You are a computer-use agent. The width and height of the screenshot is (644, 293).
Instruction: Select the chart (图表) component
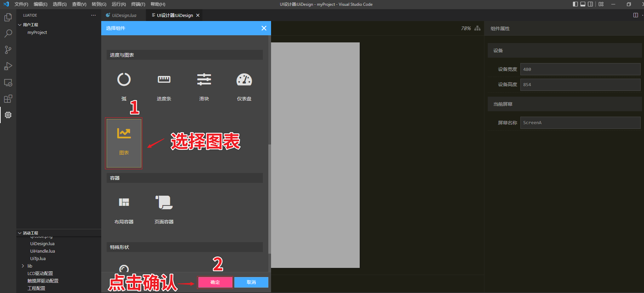pos(124,143)
